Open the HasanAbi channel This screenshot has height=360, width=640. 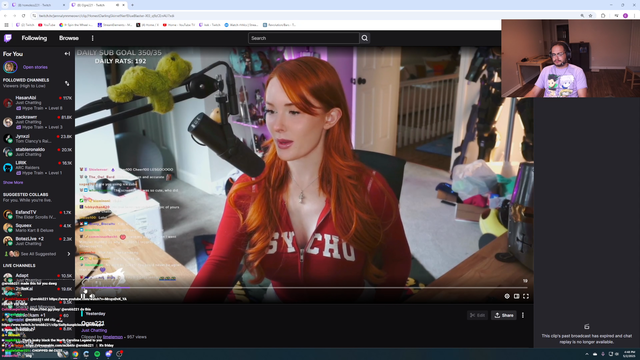(37, 103)
